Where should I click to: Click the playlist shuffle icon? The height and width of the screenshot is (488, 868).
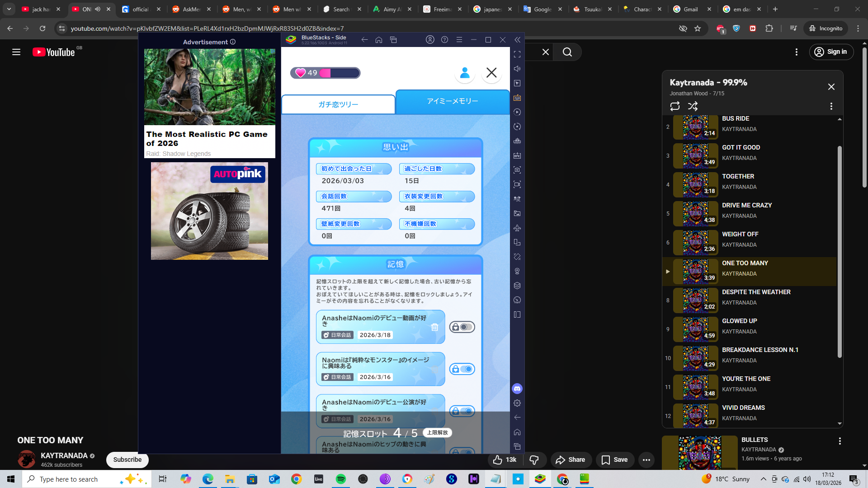coord(693,106)
